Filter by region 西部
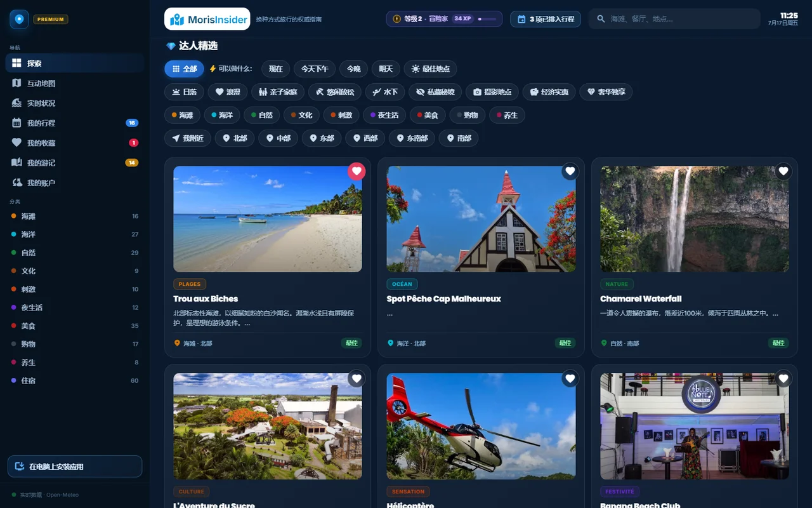The height and width of the screenshot is (508, 812). click(x=365, y=138)
